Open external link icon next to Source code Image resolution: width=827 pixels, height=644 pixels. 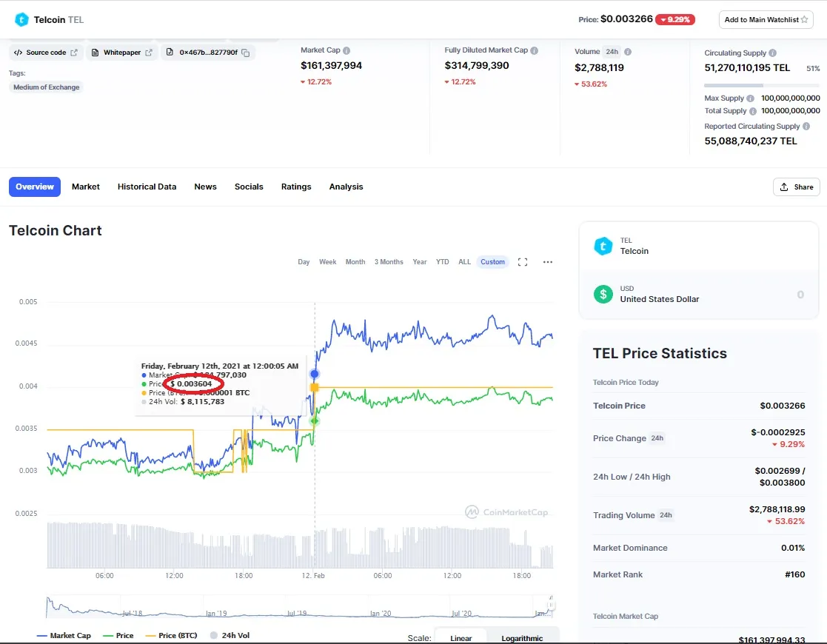74,53
